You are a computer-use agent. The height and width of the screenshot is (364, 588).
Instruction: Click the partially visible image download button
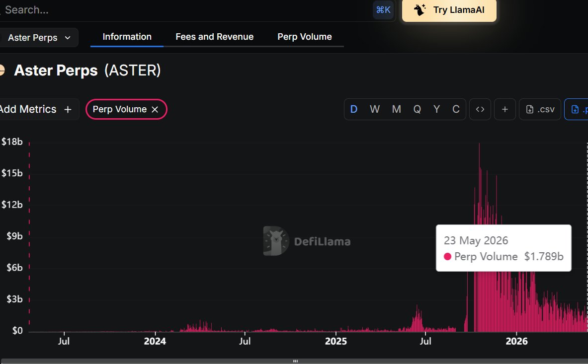tap(577, 109)
